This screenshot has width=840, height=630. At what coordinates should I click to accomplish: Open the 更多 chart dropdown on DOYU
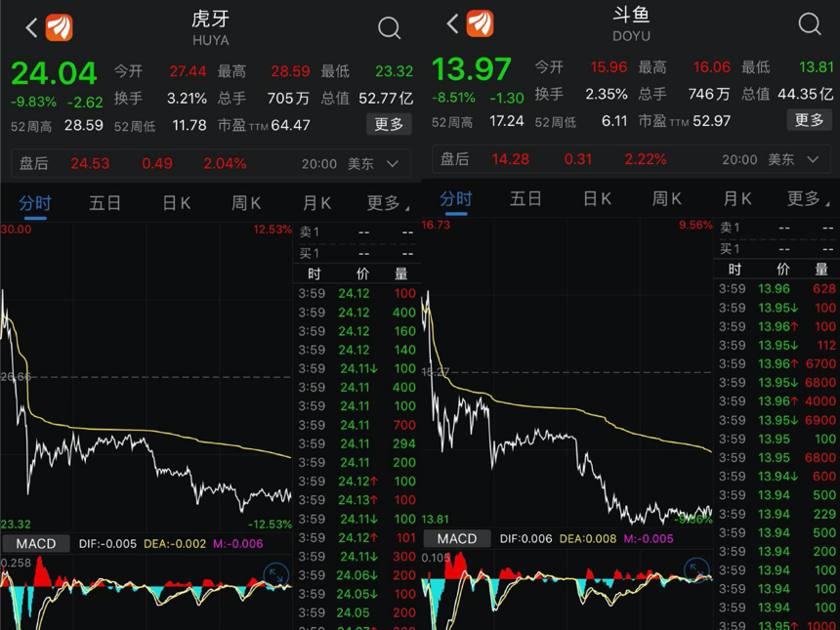(809, 198)
